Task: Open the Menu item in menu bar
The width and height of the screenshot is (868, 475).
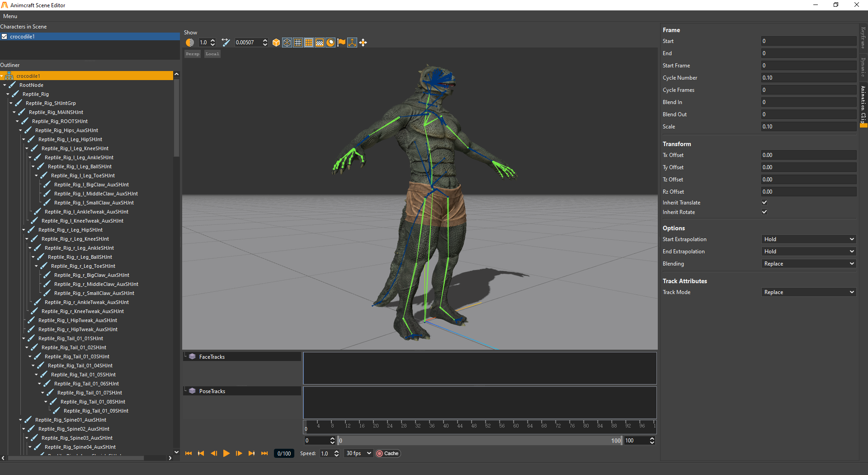Action: (10, 16)
